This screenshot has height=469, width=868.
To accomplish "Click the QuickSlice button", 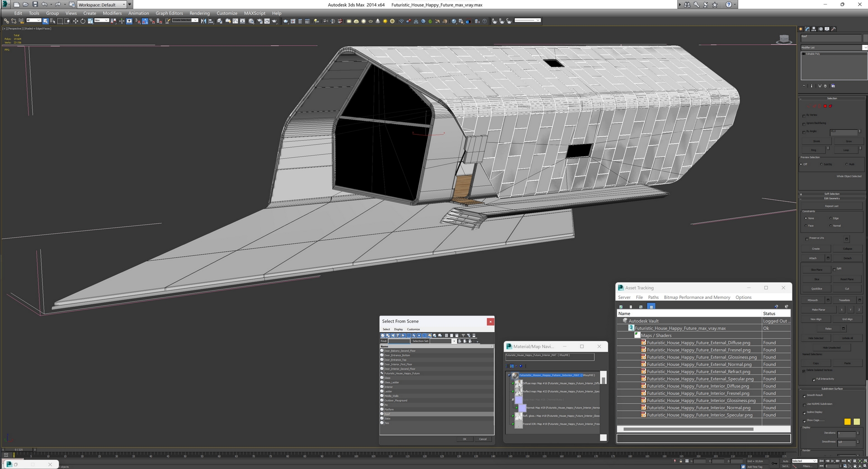I will 816,289.
